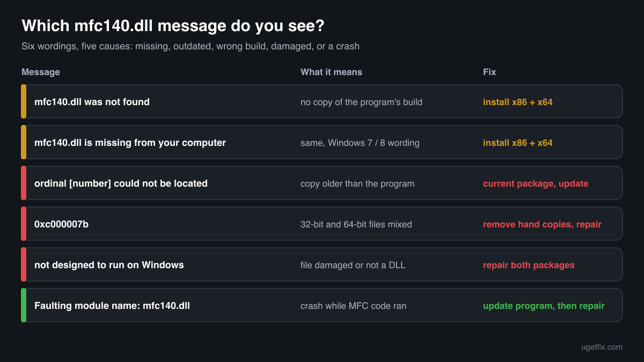Select 'Faulting module name: mfc140.dll' row
The width and height of the screenshot is (644, 362).
322,305
